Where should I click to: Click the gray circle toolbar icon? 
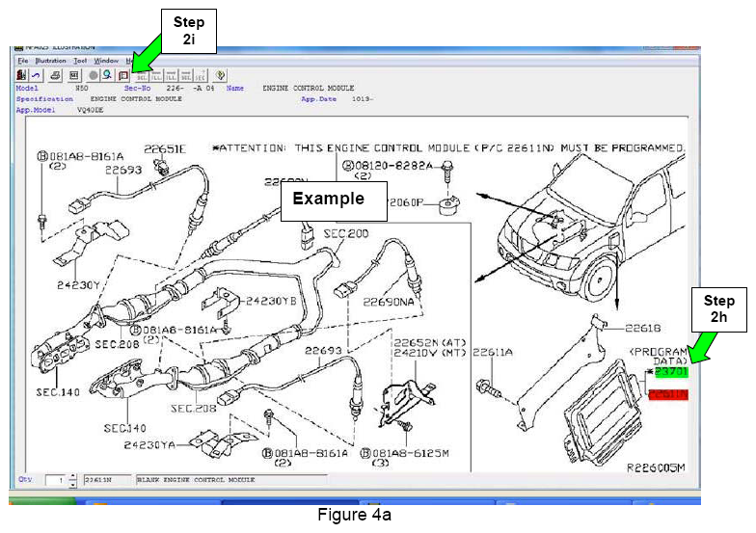click(x=93, y=74)
